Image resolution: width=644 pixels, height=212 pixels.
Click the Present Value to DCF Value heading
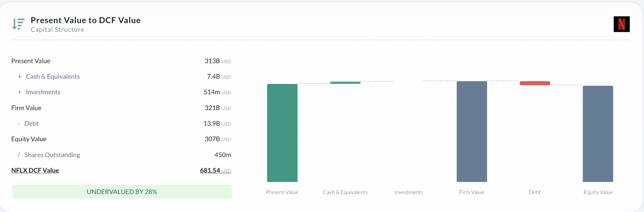point(86,20)
